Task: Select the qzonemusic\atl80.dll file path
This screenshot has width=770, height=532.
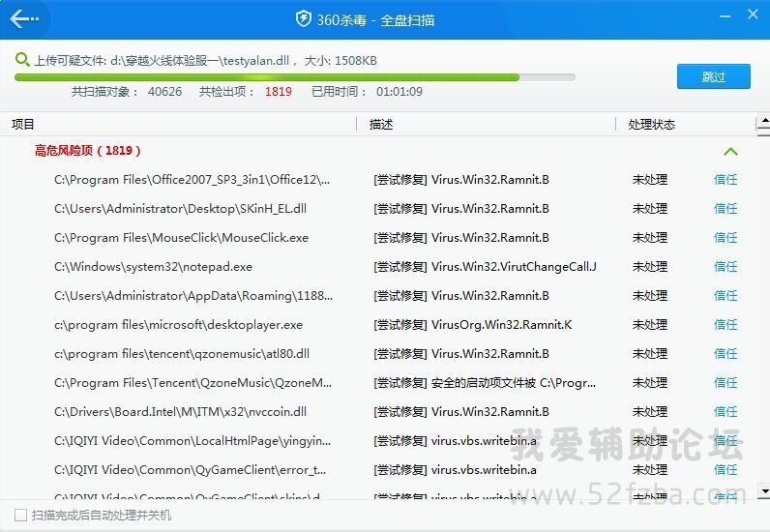Action: point(182,354)
